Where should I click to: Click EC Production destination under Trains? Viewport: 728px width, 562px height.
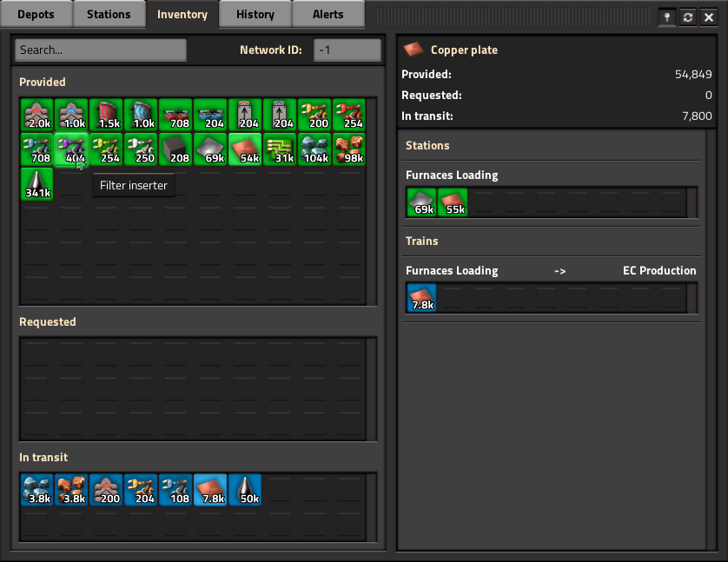(x=659, y=270)
